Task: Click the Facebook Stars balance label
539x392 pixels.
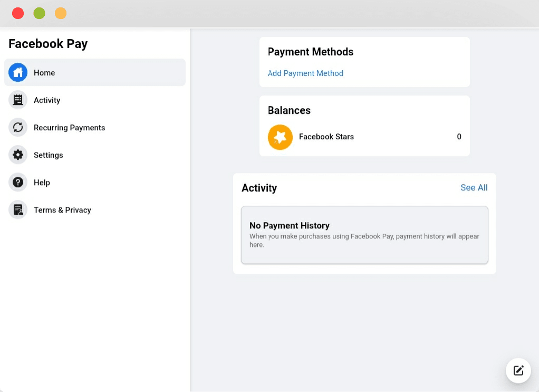Action: click(326, 137)
